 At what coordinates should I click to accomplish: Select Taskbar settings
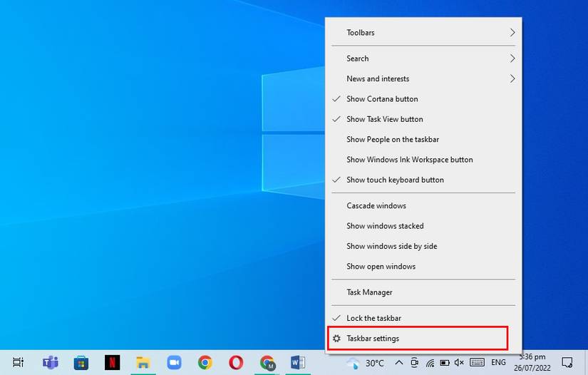[x=373, y=339]
